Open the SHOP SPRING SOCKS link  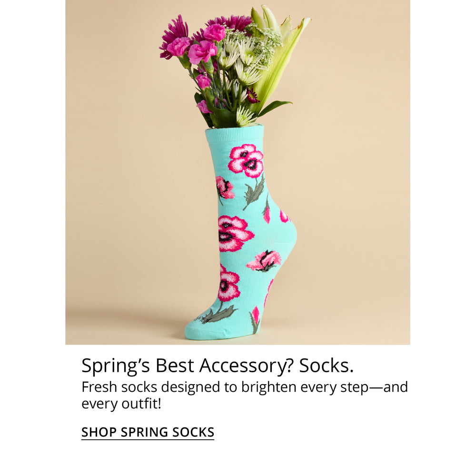[148, 432]
